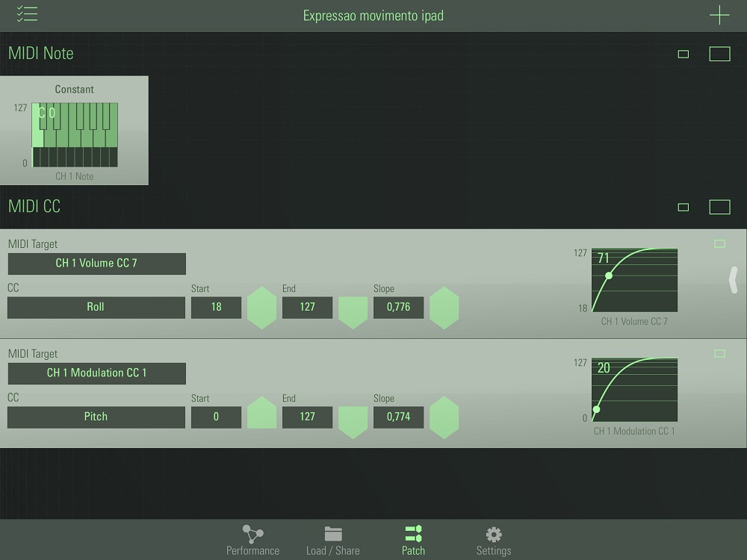Change the Roll CC source
The height and width of the screenshot is (560, 747).
click(x=96, y=308)
